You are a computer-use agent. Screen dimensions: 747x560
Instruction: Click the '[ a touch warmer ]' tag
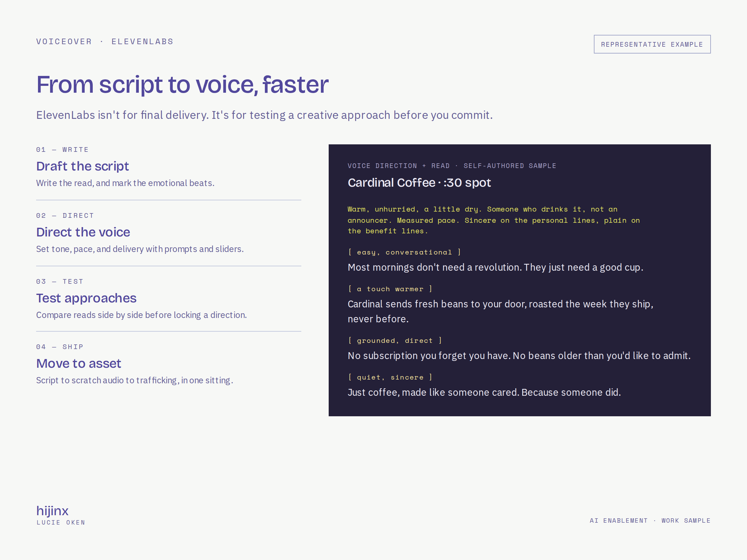pyautogui.click(x=390, y=289)
